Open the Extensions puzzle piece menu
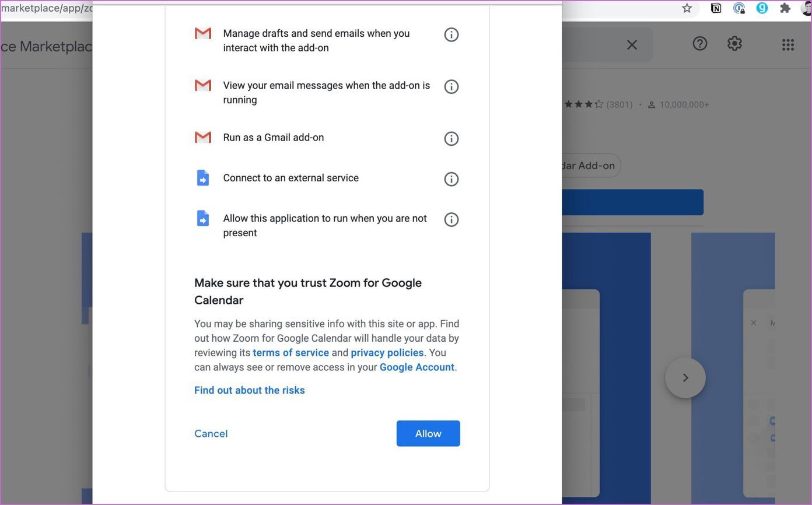Image resolution: width=812 pixels, height=505 pixels. (785, 8)
